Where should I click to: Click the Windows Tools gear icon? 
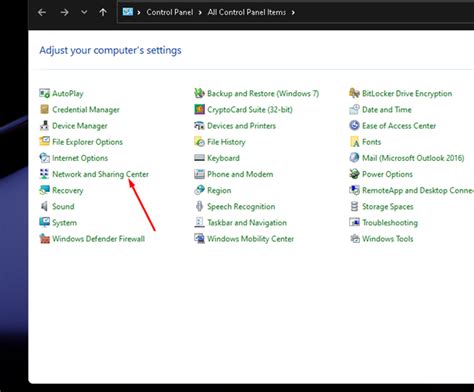coord(354,239)
